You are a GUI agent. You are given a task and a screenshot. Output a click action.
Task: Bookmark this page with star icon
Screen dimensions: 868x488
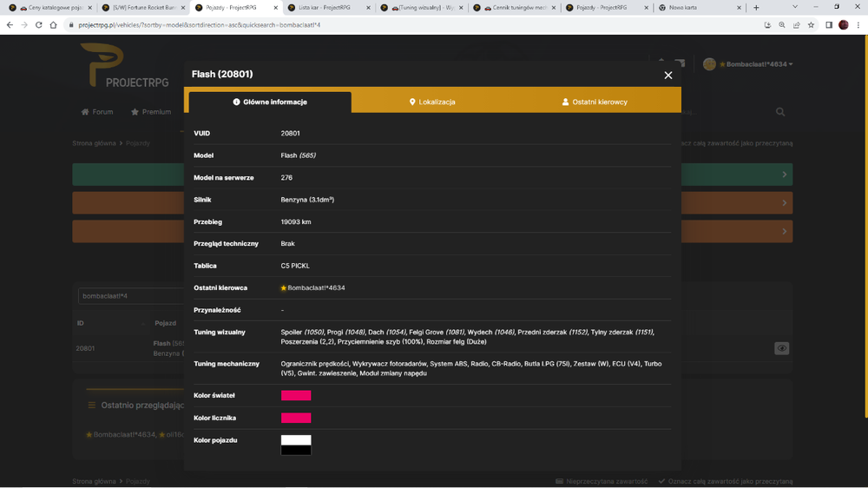pos(811,25)
